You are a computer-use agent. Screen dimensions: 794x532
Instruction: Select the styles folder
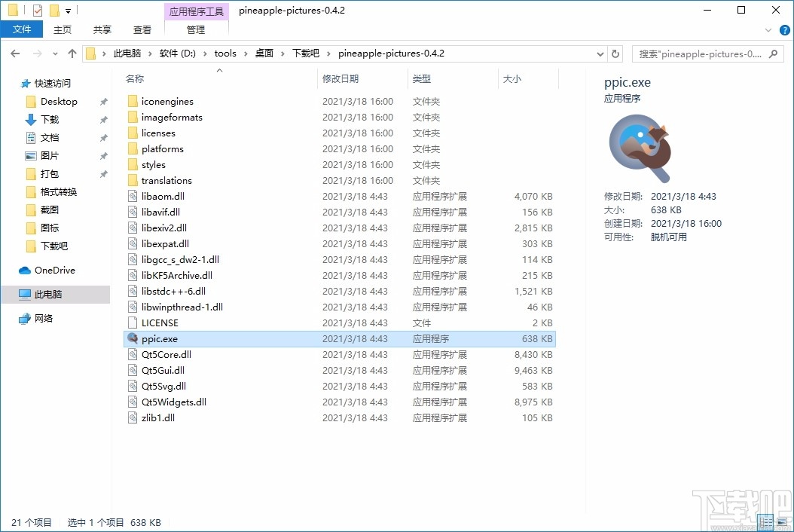[x=154, y=165]
